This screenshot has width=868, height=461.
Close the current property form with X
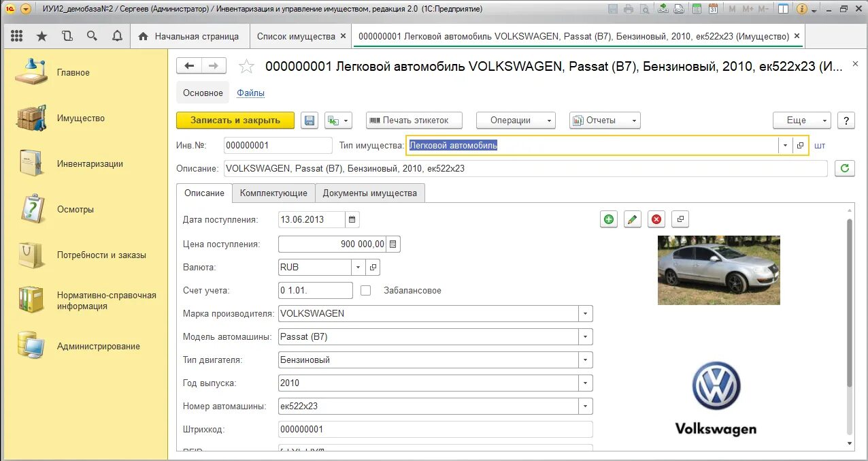pos(855,64)
